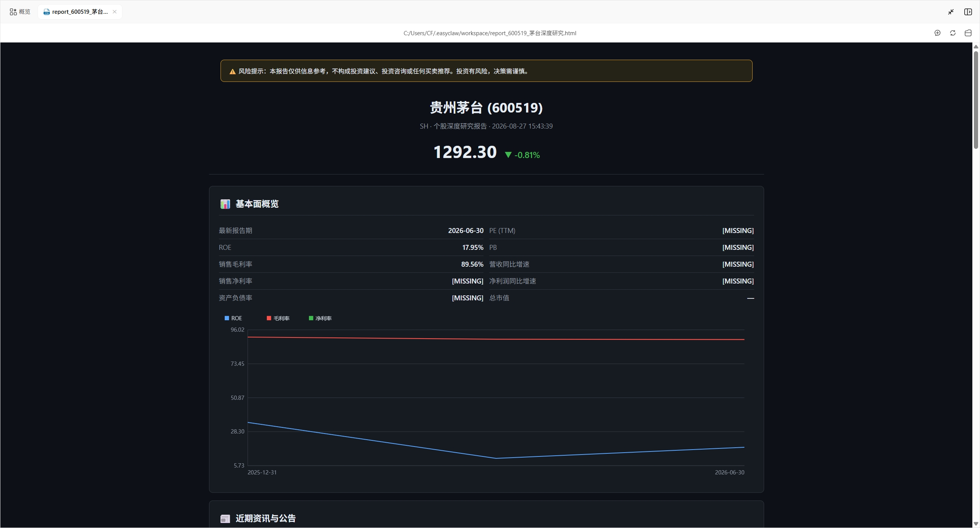Viewport: 980px width, 528px height.
Task: Click the 73.45 y-axis label
Action: tap(237, 364)
